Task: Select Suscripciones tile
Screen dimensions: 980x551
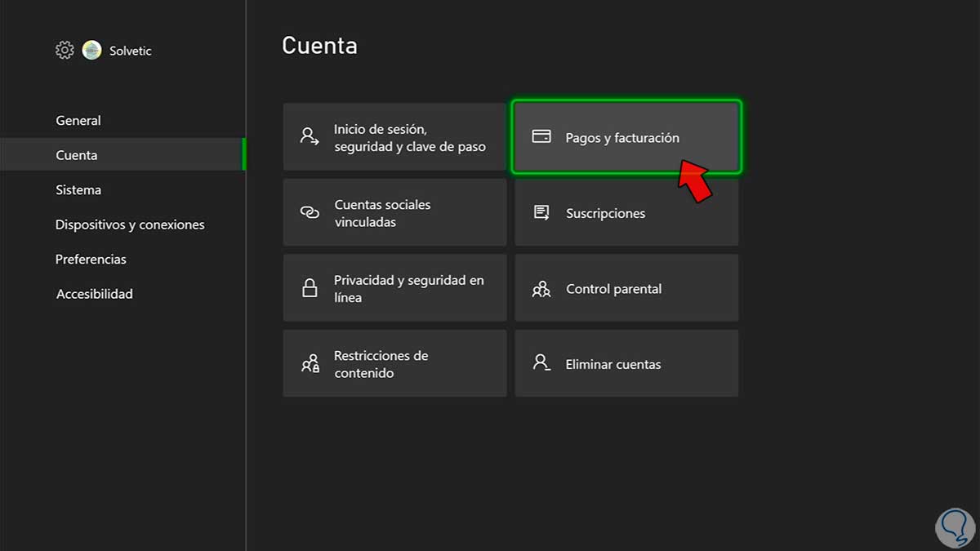Action: 606,214
